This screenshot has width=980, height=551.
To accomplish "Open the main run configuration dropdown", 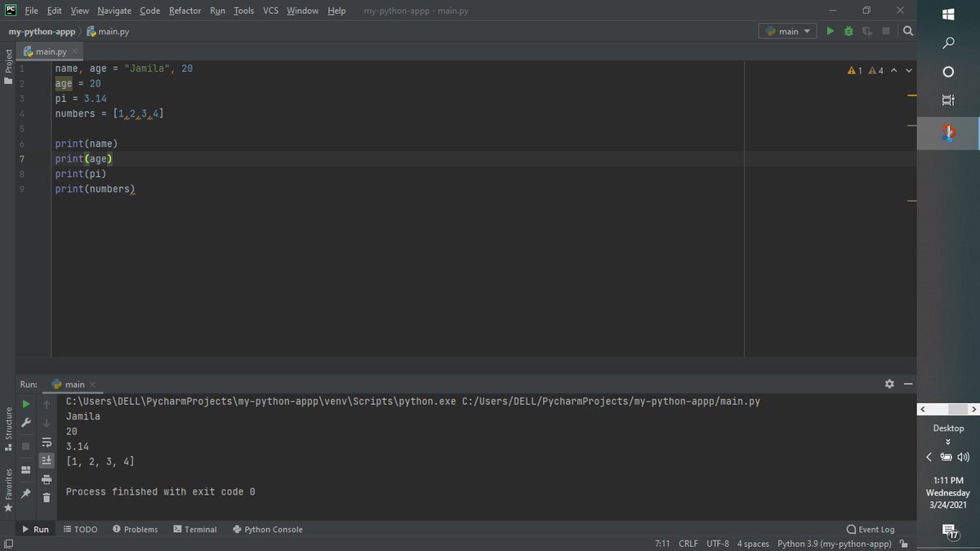I will click(x=788, y=31).
